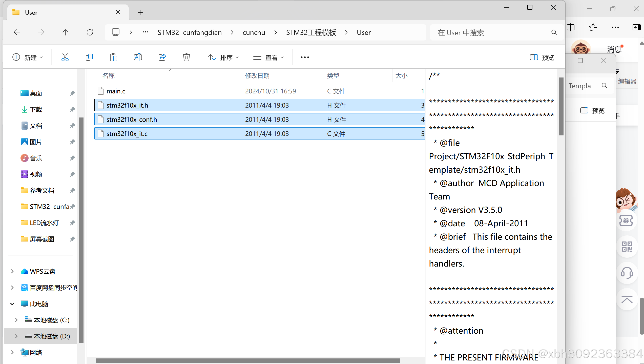Open a new tab with plus button

[140, 12]
